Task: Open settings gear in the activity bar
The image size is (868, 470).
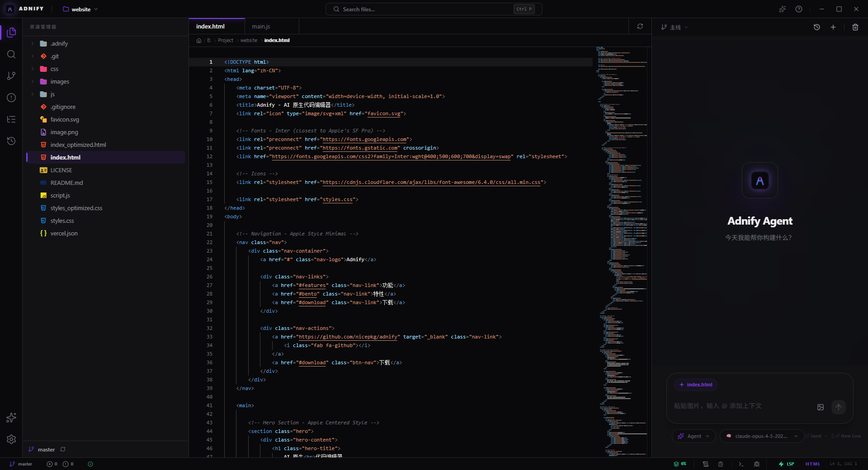Action: (x=11, y=439)
